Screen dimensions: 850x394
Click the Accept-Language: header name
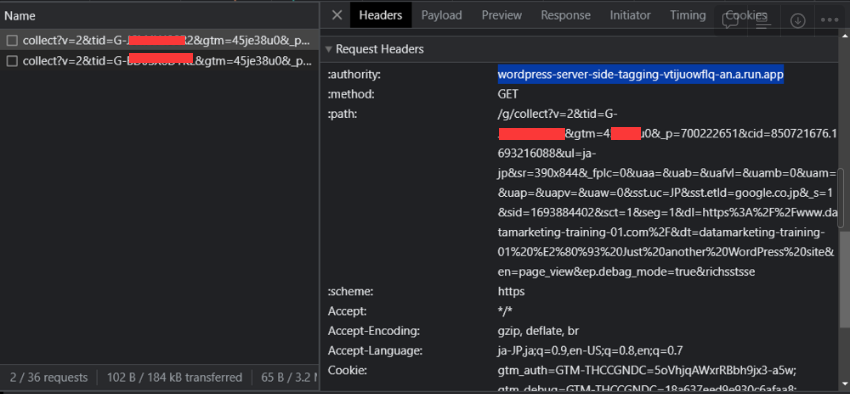tap(375, 351)
